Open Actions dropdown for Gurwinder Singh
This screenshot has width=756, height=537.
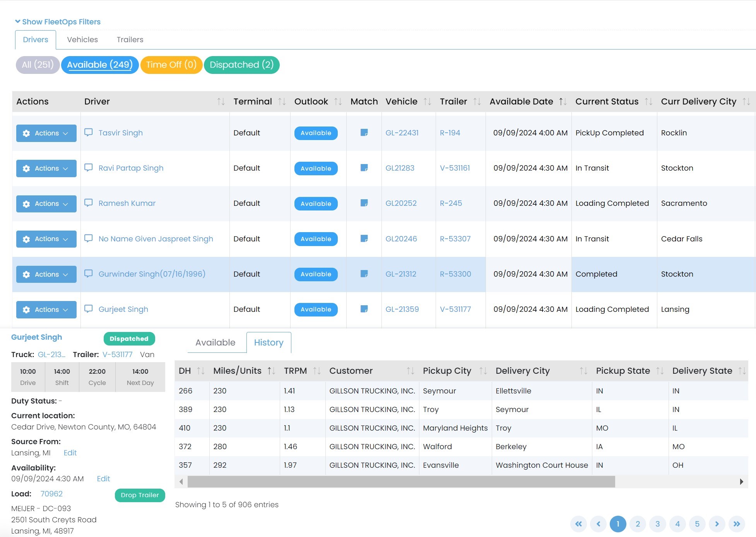[46, 274]
